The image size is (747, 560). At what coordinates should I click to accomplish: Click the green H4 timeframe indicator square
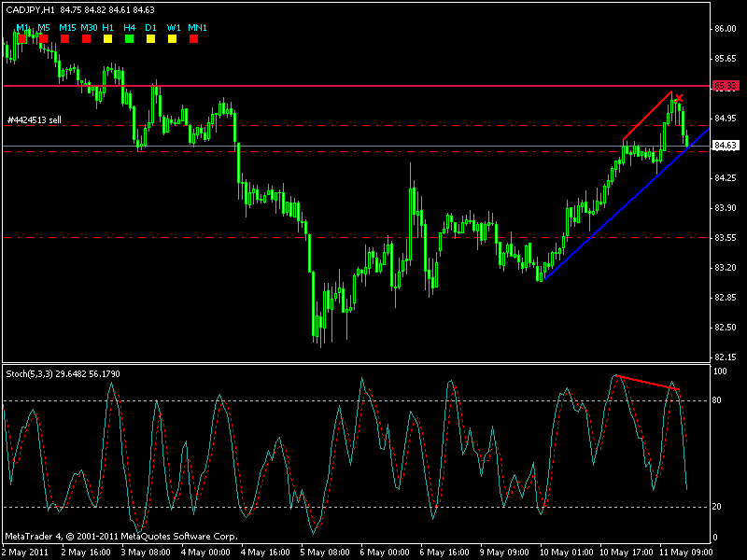coord(129,38)
